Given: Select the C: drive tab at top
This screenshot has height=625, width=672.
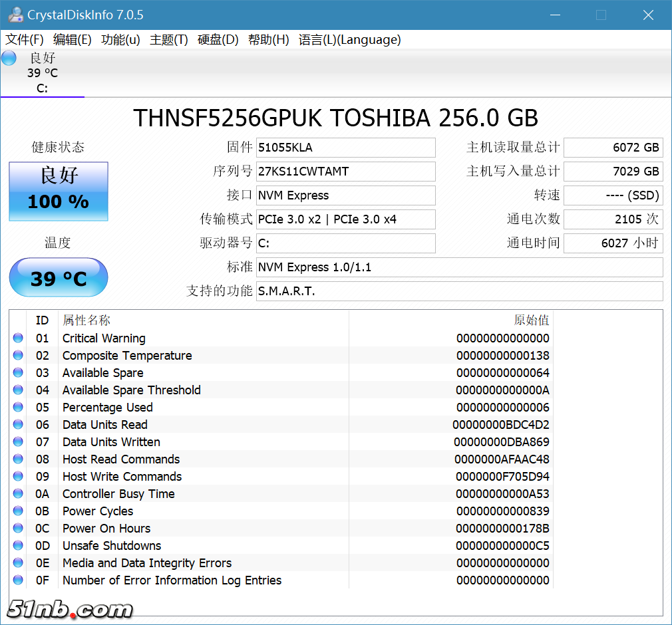Looking at the screenshot, I should click(42, 73).
